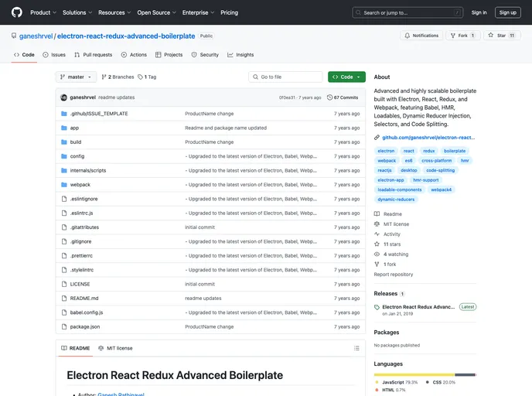532x396 pixels.
Task: Click the CSS 20.0% language entry
Action: 441,382
